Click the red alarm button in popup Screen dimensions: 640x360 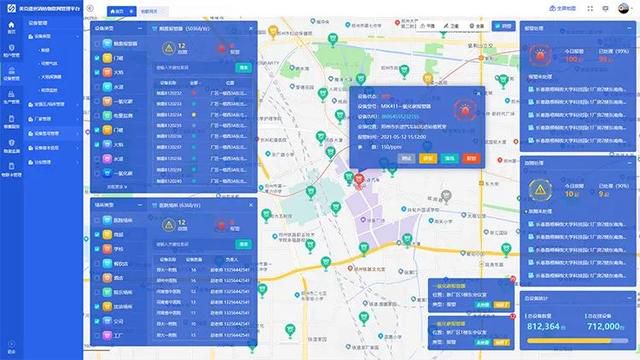pos(471,158)
